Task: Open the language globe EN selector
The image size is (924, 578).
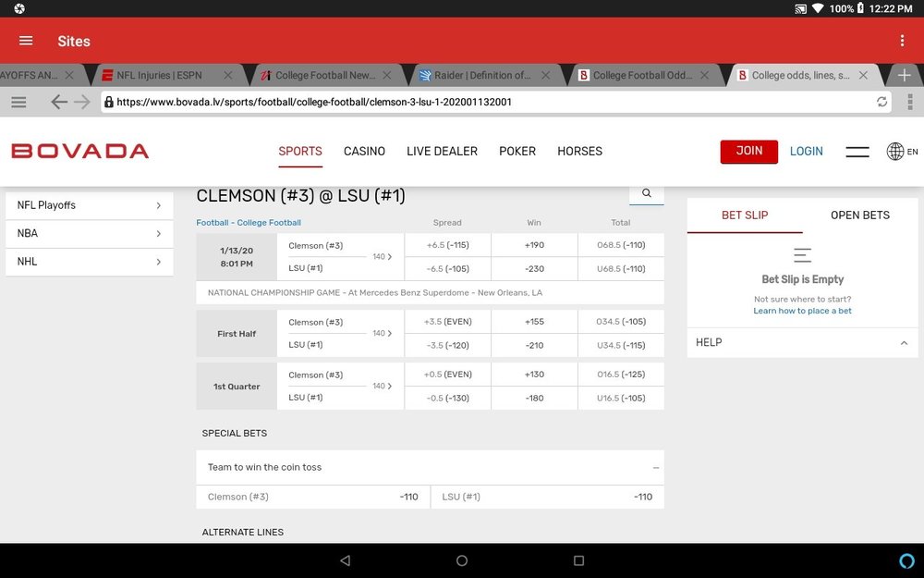Action: (x=902, y=152)
